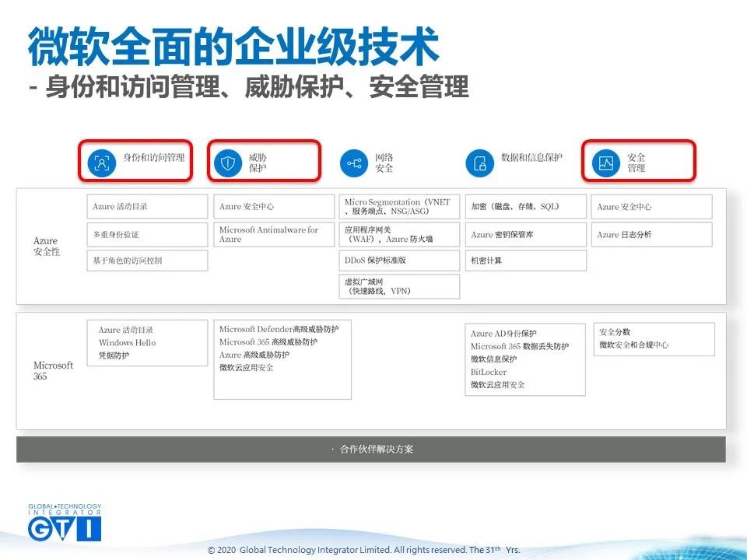Image resolution: width=747 pixels, height=560 pixels.
Task: Click the Azure 日志分析 box
Action: coord(651,234)
